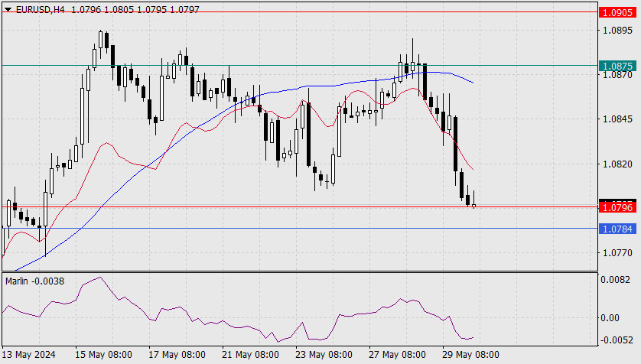Click the 21 May 08:00 time label
641x364 pixels.
[x=250, y=354]
